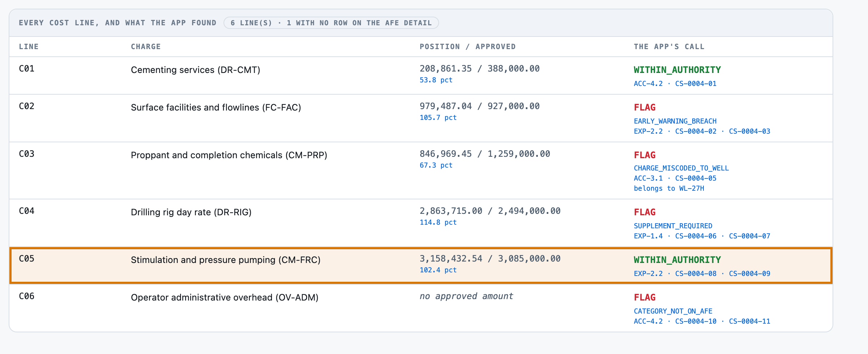This screenshot has width=868, height=354.
Task: Click the FLAG label on C06 row
Action: tap(644, 297)
